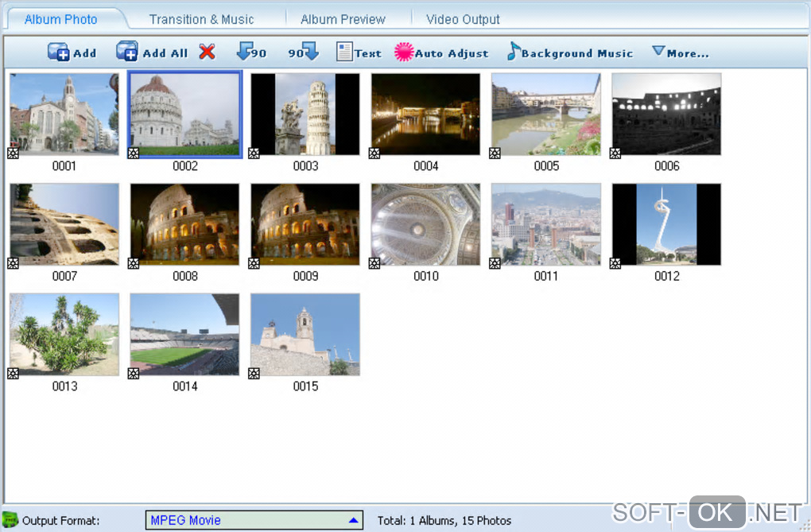
Task: Select river bridge thumbnail 0005
Action: pyautogui.click(x=546, y=114)
